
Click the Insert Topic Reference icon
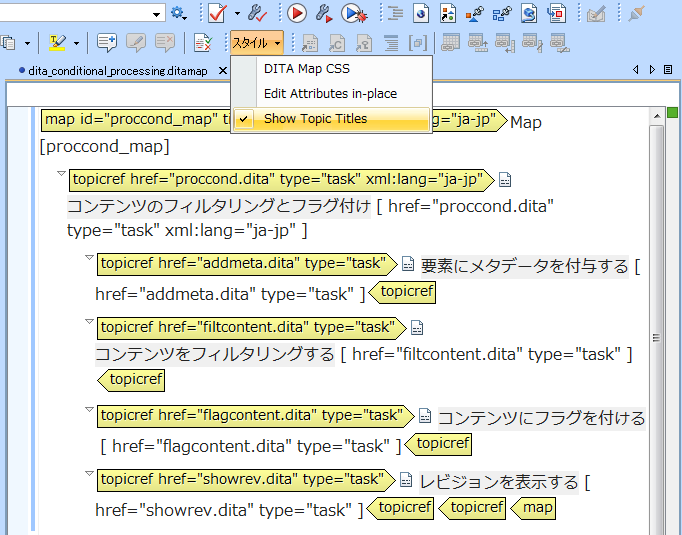[310, 43]
